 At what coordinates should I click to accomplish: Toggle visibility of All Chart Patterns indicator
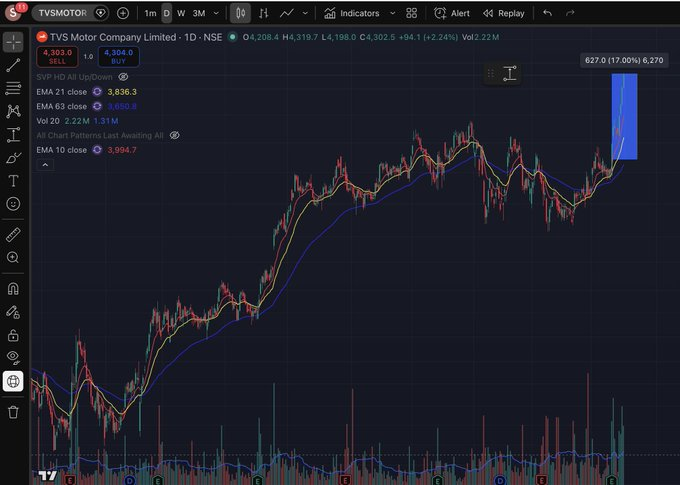coord(175,135)
